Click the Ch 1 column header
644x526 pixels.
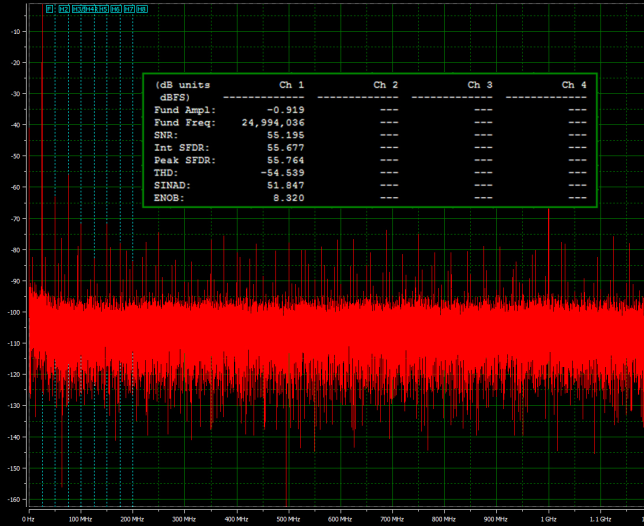point(292,85)
